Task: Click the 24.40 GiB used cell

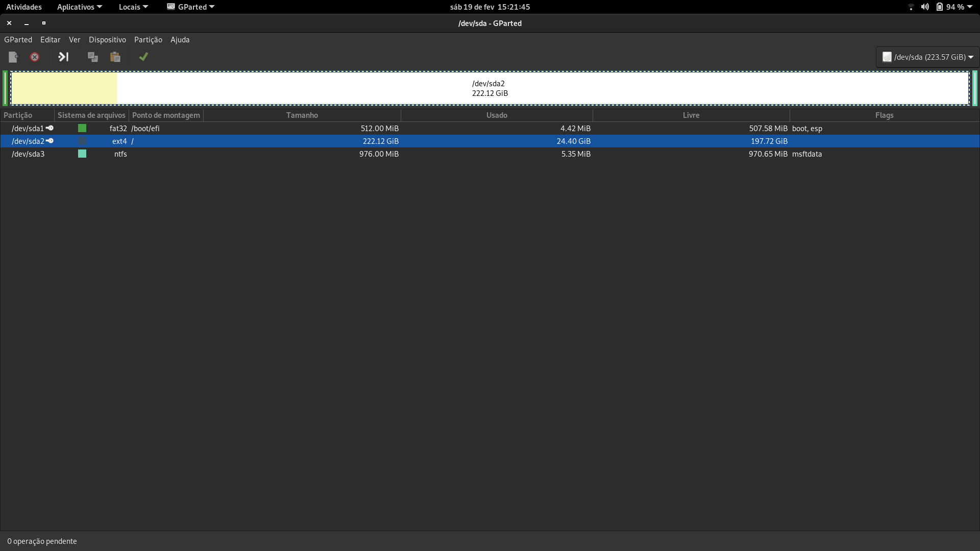Action: [574, 141]
